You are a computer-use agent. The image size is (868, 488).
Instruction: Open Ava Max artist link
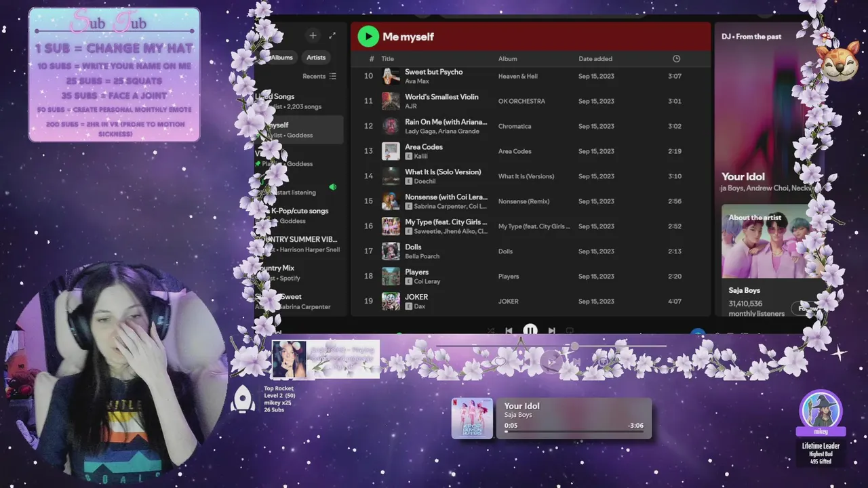417,81
